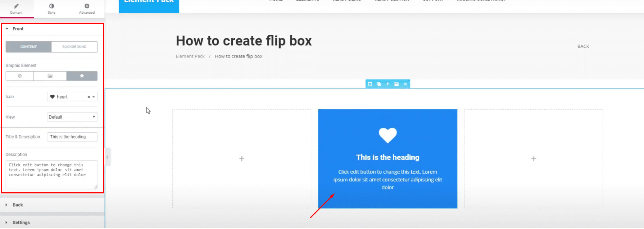
Task: Click the 'How to create flip box' page title
Action: click(244, 41)
